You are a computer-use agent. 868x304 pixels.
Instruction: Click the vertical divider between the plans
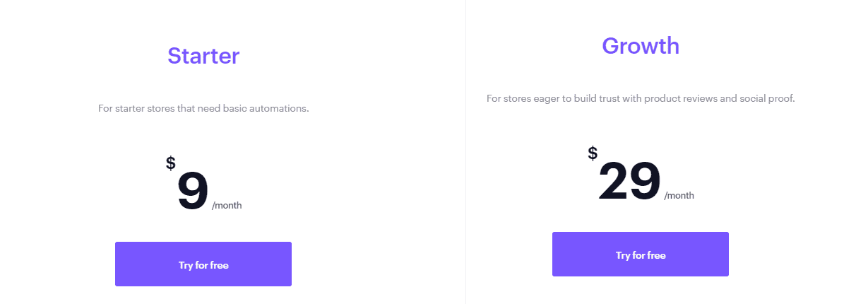tap(465, 152)
